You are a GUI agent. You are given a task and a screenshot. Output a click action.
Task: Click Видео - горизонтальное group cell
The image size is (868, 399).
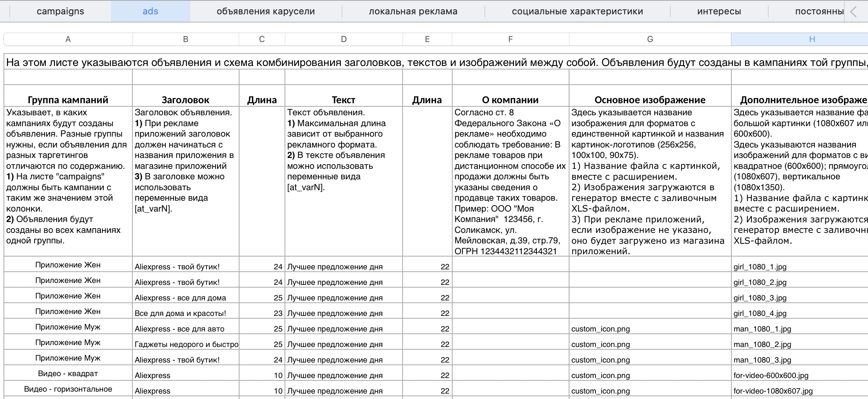pos(68,389)
